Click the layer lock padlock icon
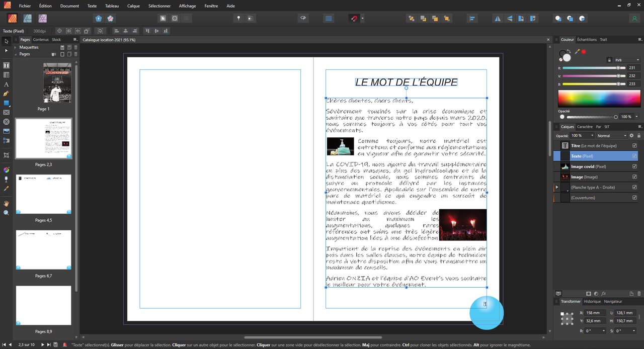Image resolution: width=644 pixels, height=349 pixels. point(639,136)
